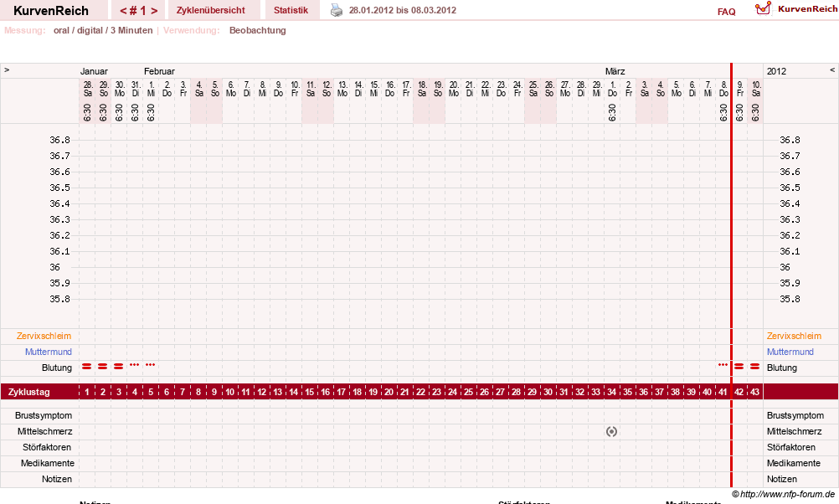Click the left 36 temperature axis label

tap(54, 267)
